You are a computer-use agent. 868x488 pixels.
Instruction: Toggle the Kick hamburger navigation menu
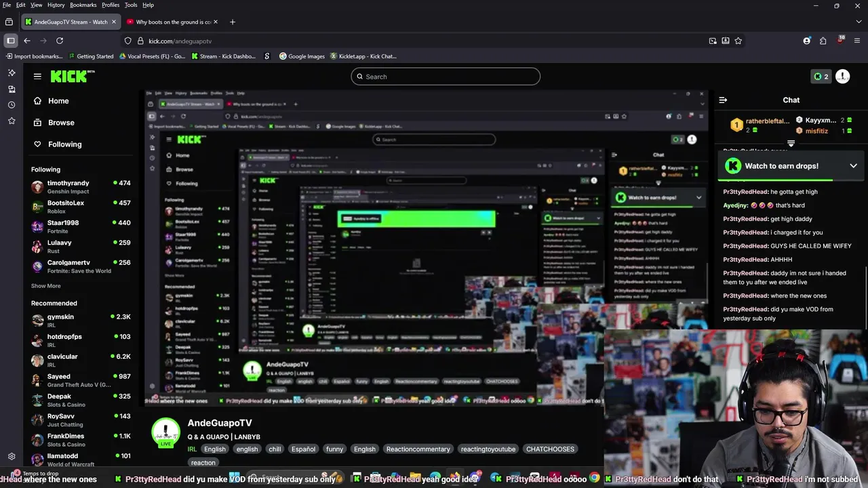37,77
